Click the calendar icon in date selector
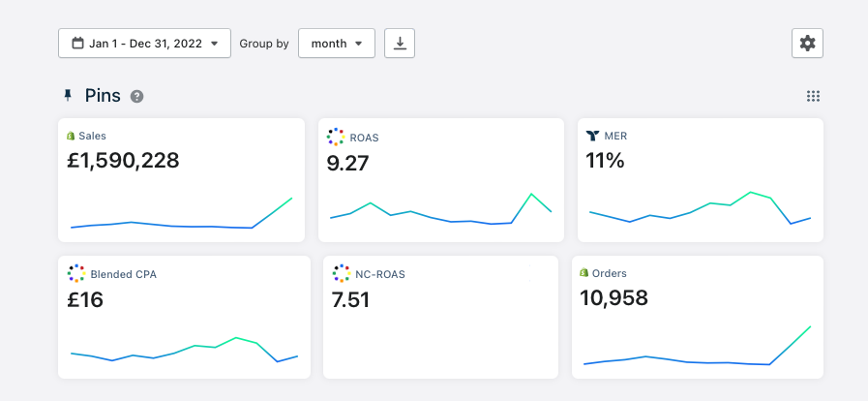The height and width of the screenshot is (401, 868). [77, 44]
